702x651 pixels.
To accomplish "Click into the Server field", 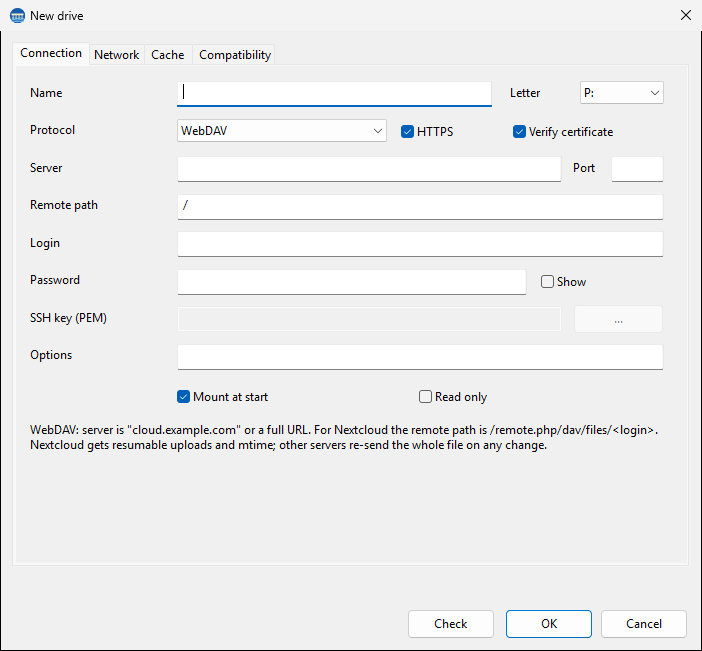I will pyautogui.click(x=369, y=169).
